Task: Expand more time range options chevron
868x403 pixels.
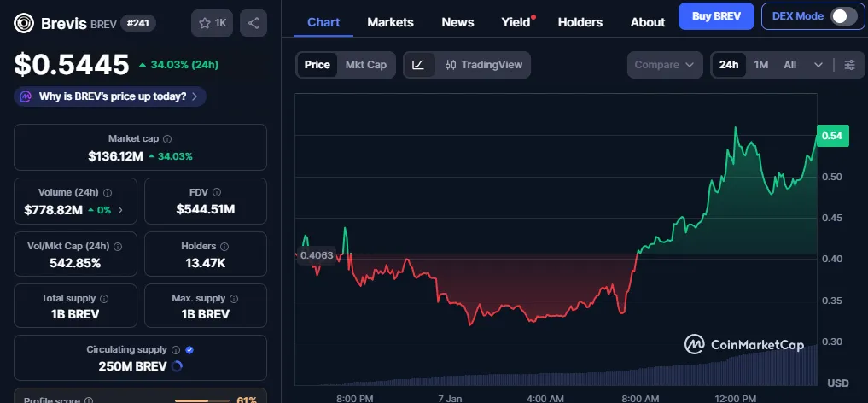Action: [818, 65]
